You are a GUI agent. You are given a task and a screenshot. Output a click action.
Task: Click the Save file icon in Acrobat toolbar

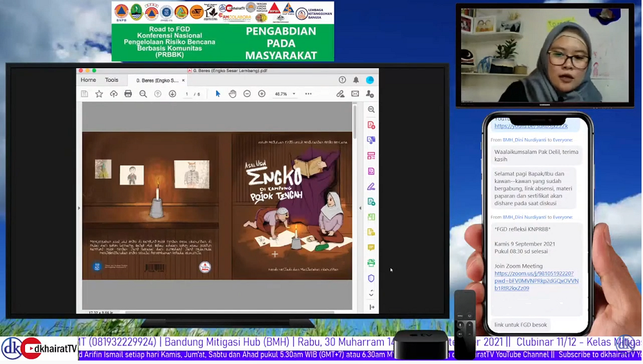[84, 94]
